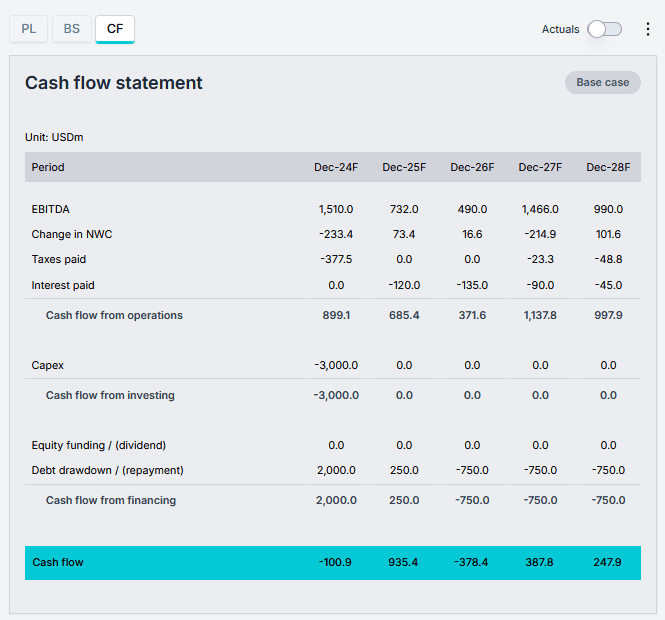Viewport: 665px width, 620px height.
Task: Click the EBITDA value 732.0
Action: [x=404, y=209]
